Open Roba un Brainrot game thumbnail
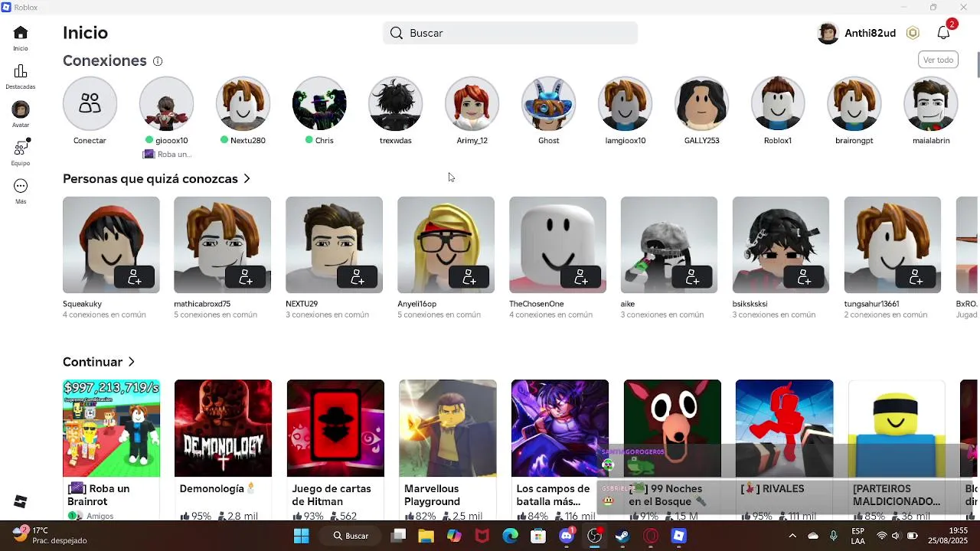Screen dimensions: 980x551 point(111,429)
